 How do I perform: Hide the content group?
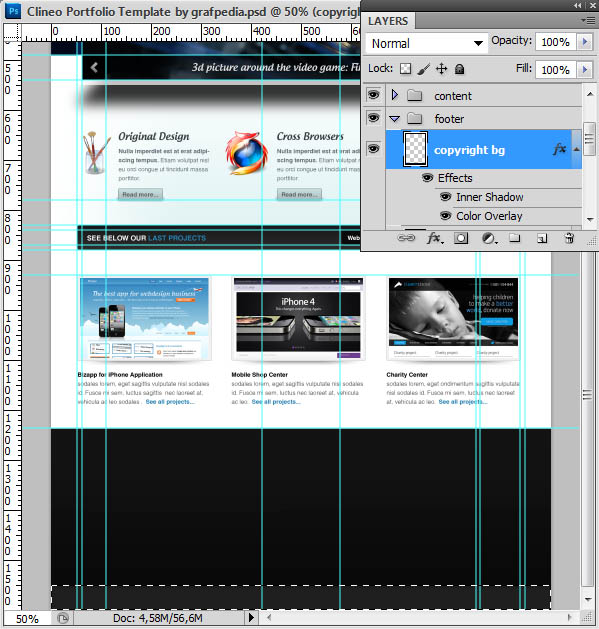pyautogui.click(x=374, y=95)
